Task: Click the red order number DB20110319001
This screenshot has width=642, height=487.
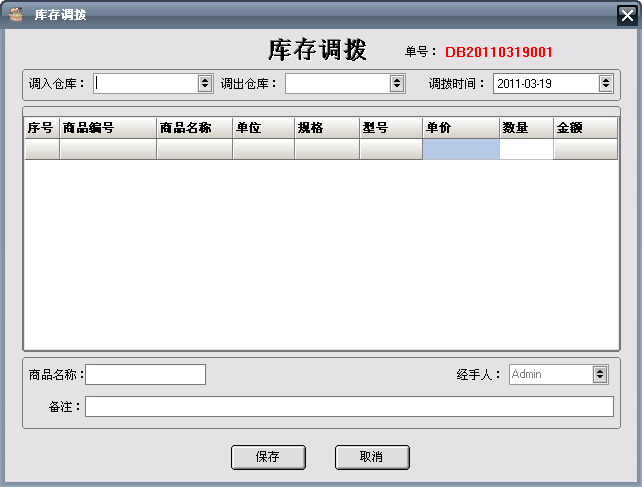Action: click(x=499, y=52)
